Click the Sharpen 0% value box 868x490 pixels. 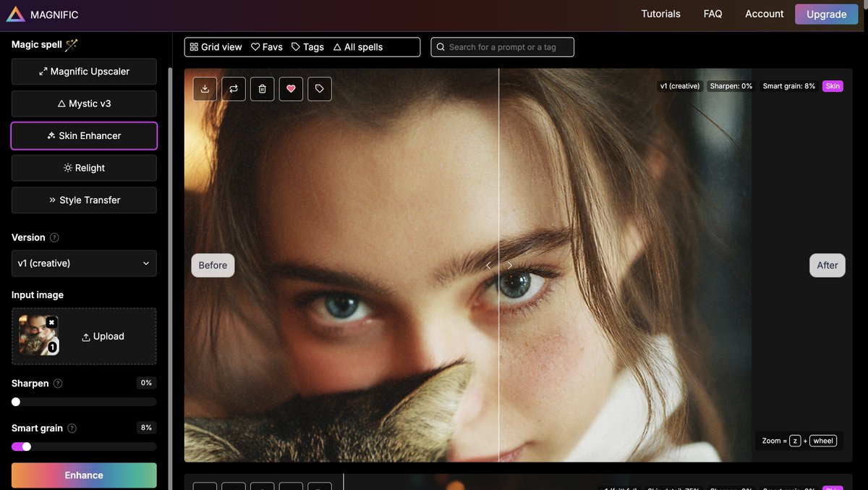(147, 383)
